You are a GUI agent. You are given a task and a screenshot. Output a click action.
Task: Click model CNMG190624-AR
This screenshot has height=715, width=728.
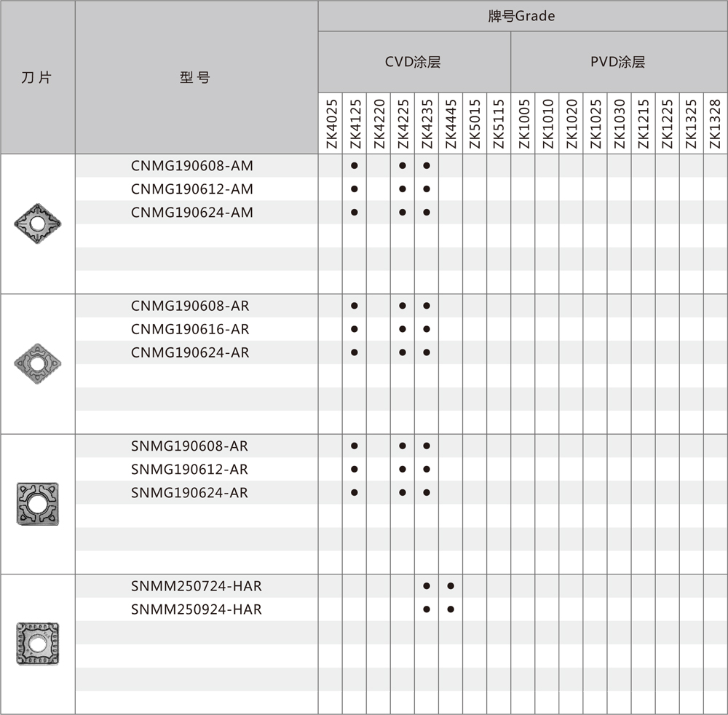[190, 352]
